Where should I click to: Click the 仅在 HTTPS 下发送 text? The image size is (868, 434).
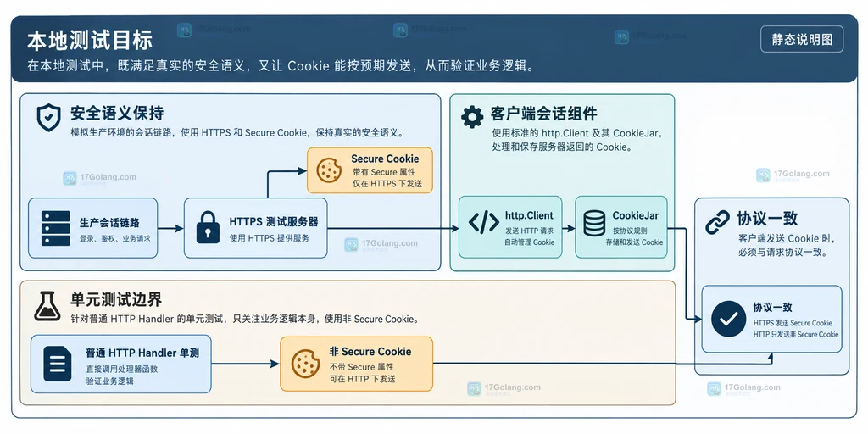[387, 184]
